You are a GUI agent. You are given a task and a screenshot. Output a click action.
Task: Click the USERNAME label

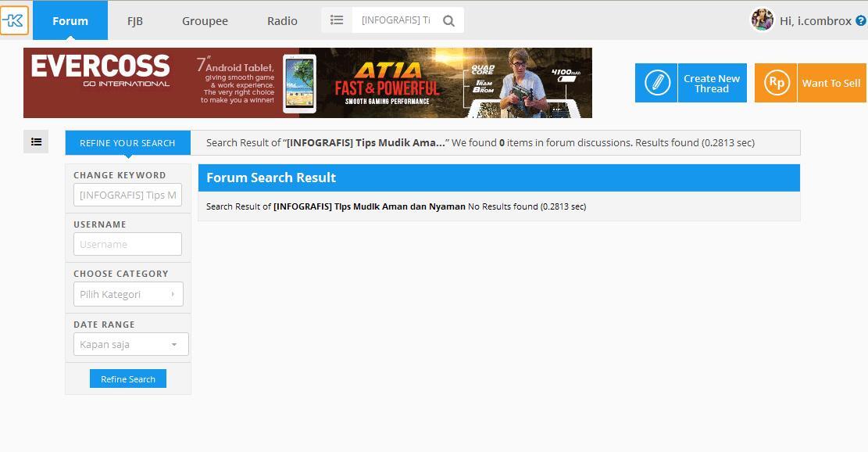100,224
